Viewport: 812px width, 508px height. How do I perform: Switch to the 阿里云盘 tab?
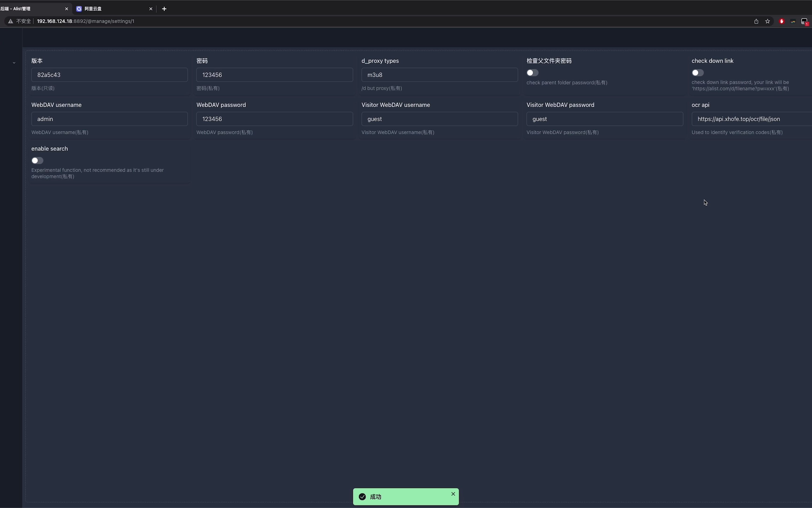(114, 9)
